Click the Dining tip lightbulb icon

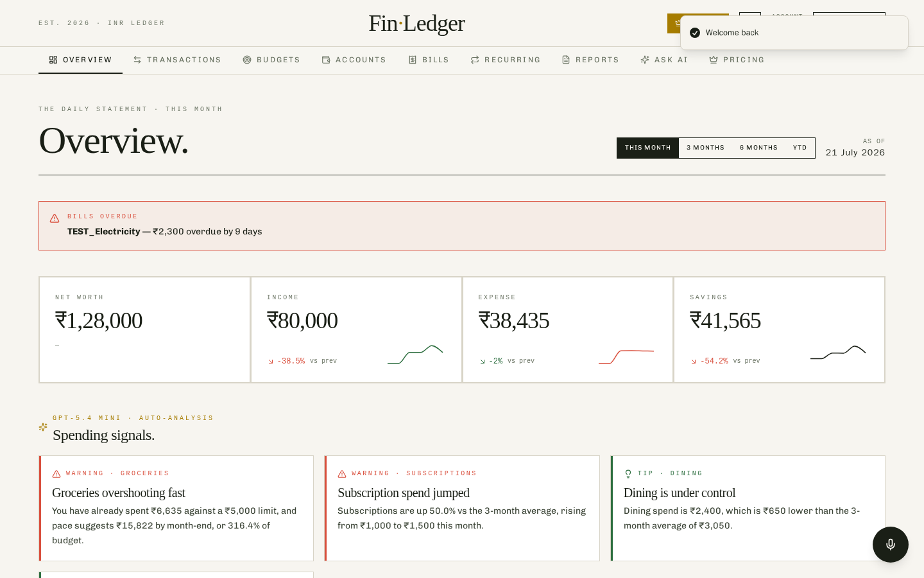pyautogui.click(x=628, y=474)
